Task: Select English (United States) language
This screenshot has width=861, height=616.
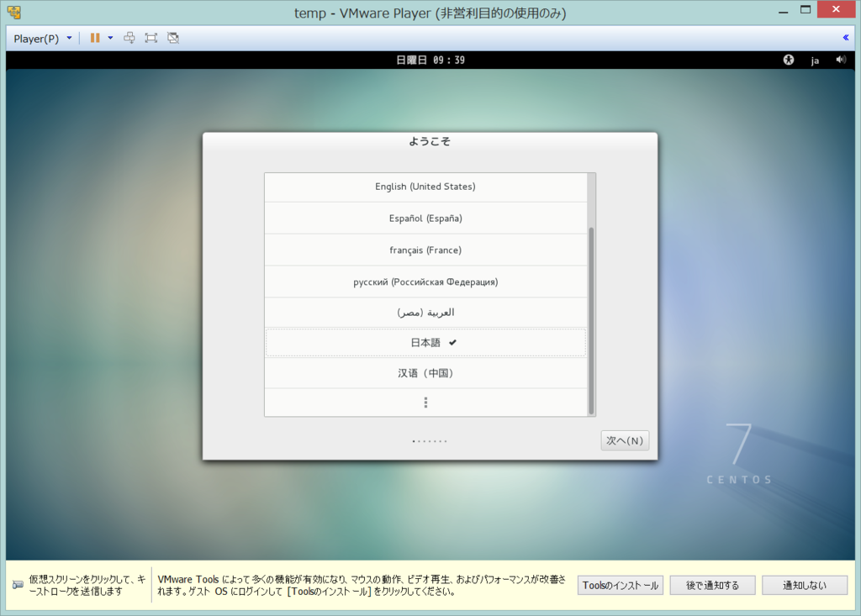Action: 425,187
